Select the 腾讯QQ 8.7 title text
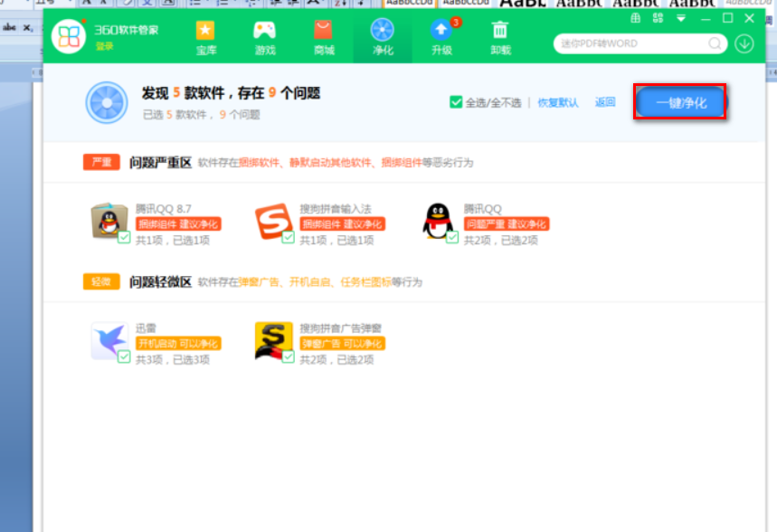Screen dimensions: 777x532 (164, 209)
